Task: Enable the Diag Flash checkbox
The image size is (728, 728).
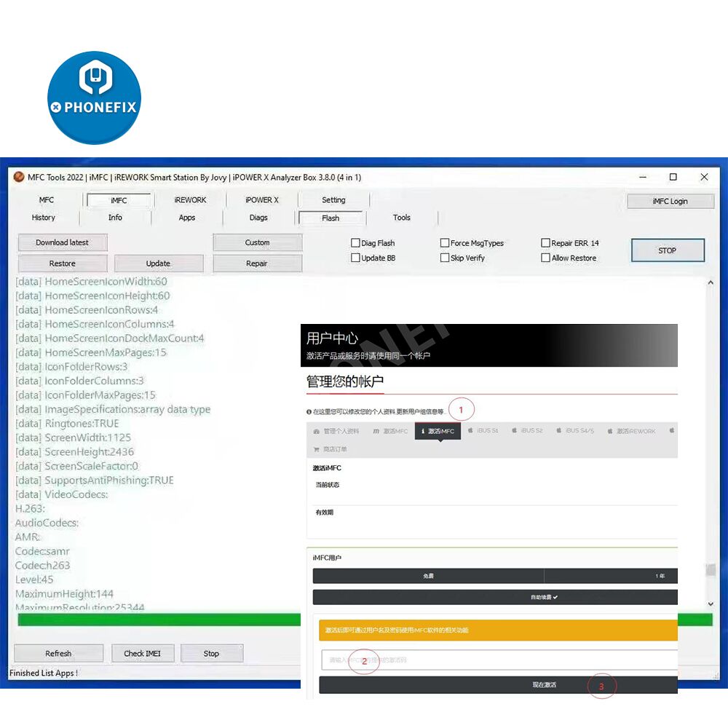Action: click(x=356, y=243)
